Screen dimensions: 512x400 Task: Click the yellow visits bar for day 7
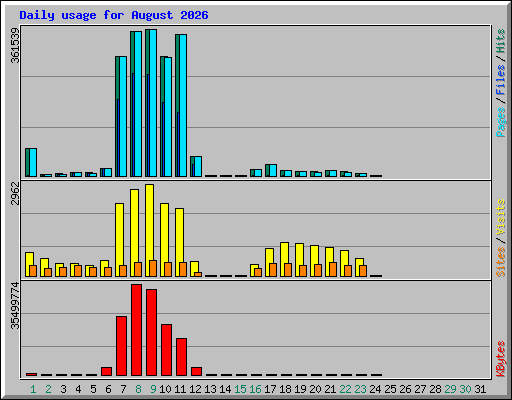click(120, 234)
